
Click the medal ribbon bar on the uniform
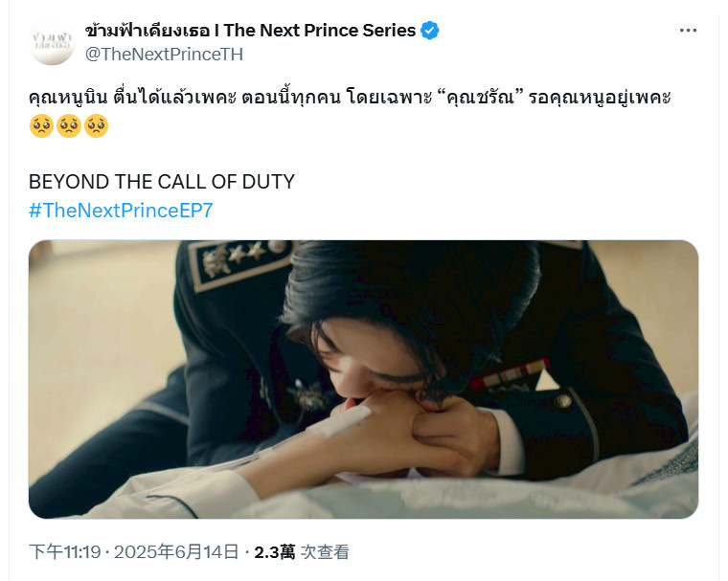(x=510, y=375)
